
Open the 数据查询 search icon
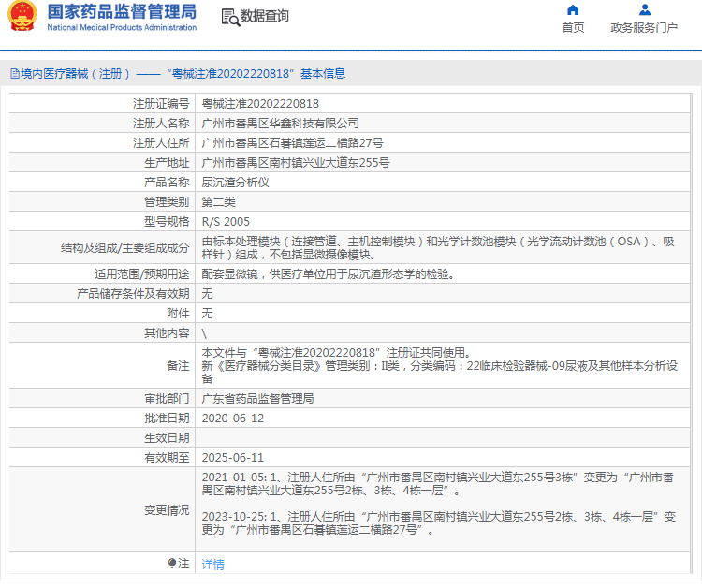click(x=230, y=18)
